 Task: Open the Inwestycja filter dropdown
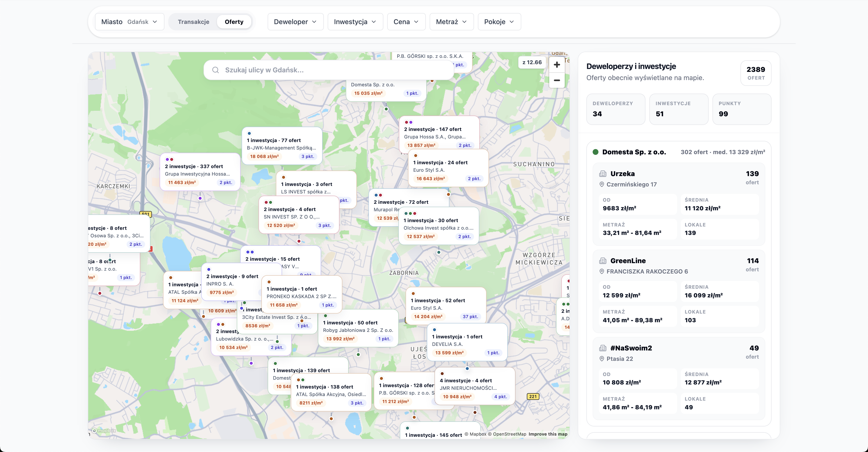coord(355,21)
